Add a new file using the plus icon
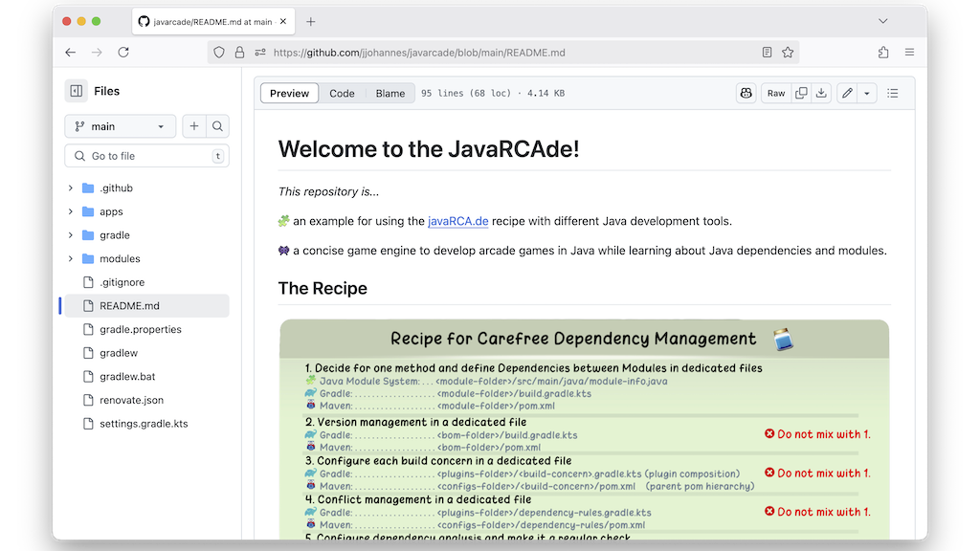Image resolution: width=980 pixels, height=551 pixels. 193,125
